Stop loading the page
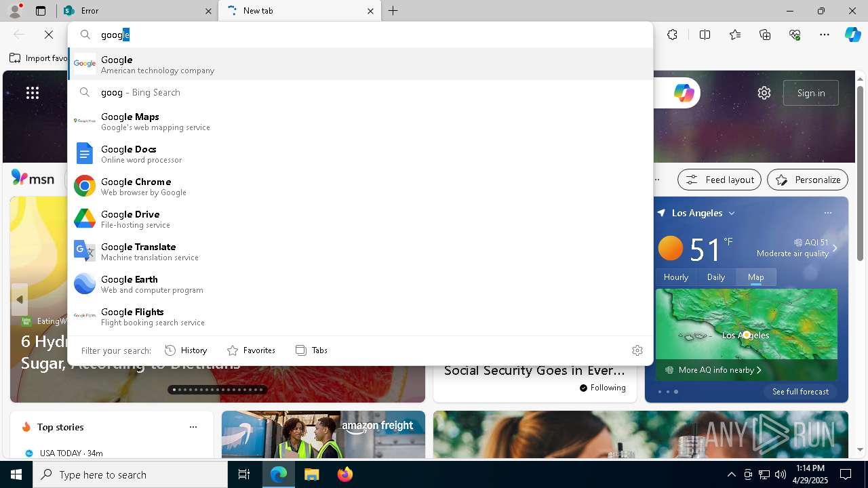868x488 pixels. click(x=49, y=35)
